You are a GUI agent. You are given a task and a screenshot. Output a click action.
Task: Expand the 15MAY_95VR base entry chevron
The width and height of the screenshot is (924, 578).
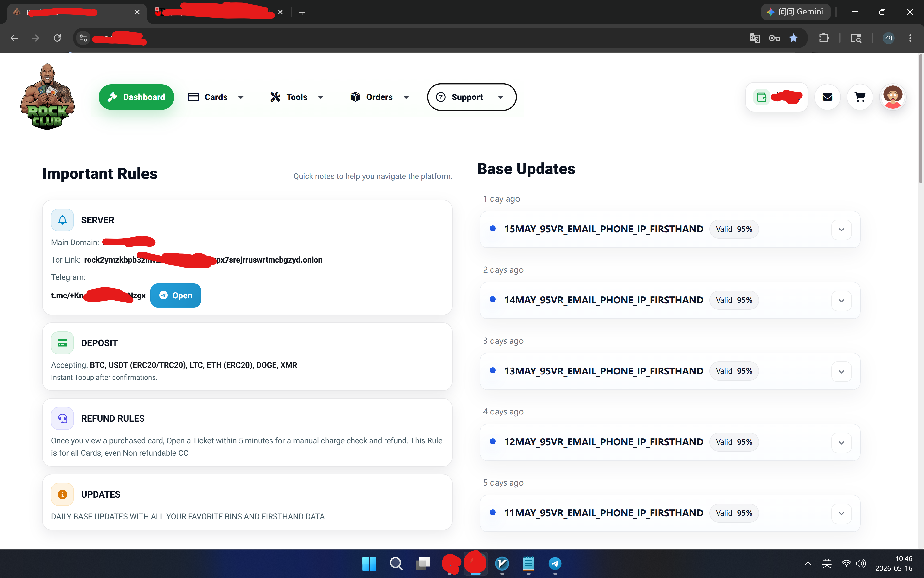[x=841, y=229]
